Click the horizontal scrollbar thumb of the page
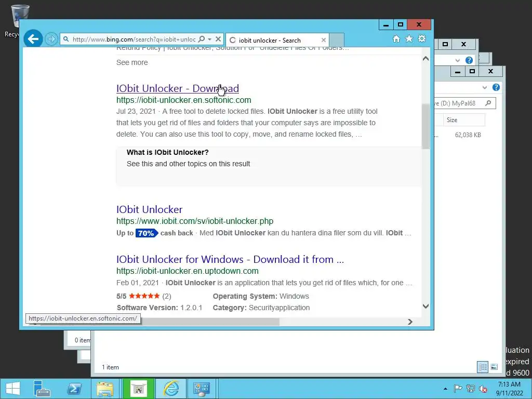Viewport: 532px width, 399px height. (x=210, y=322)
